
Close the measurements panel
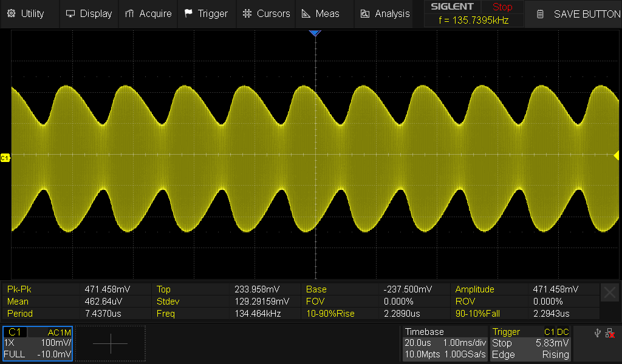tap(610, 292)
